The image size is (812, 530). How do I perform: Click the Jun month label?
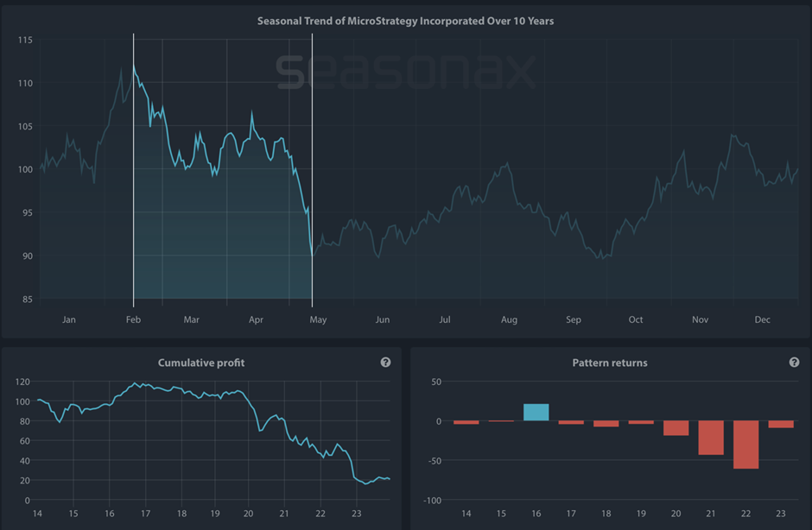click(x=382, y=320)
